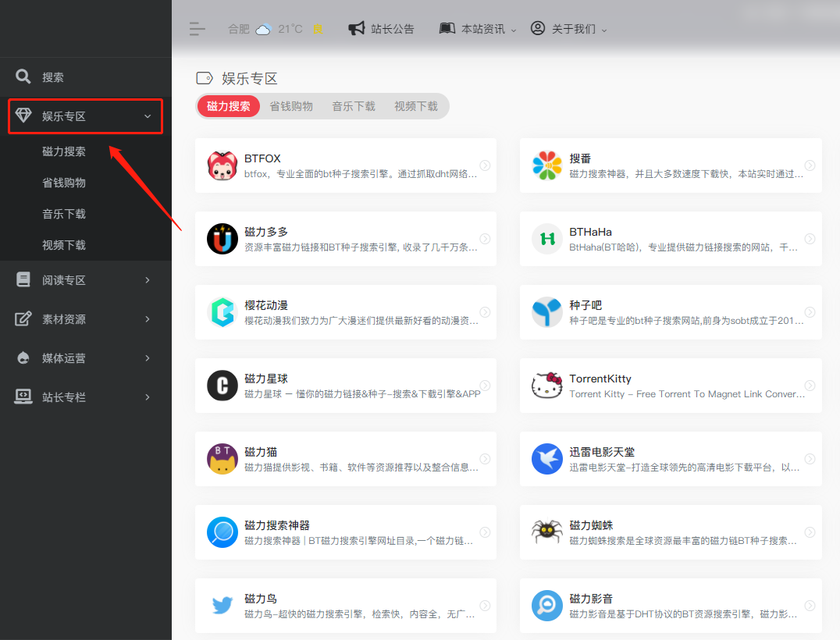The image size is (840, 640).
Task: Click the 磁力影音 description text
Action: [683, 613]
